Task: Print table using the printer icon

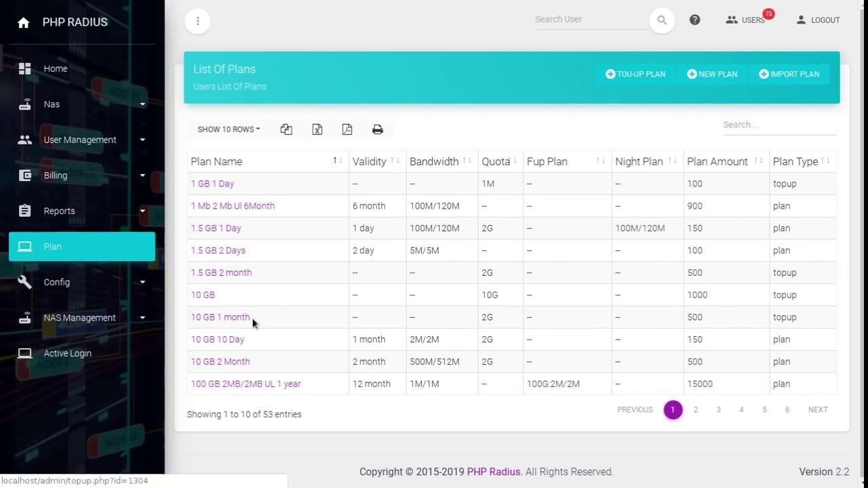Action: click(x=378, y=129)
